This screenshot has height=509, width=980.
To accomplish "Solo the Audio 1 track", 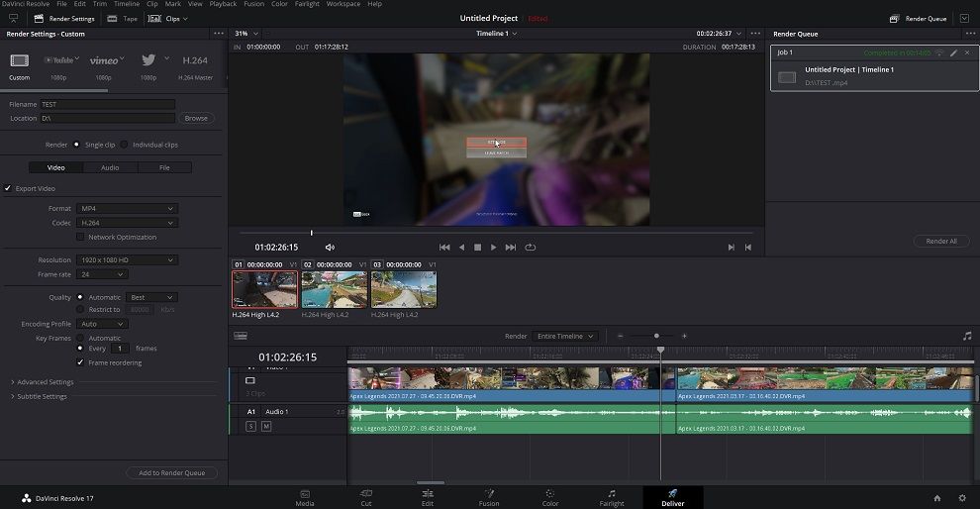I will (x=251, y=427).
